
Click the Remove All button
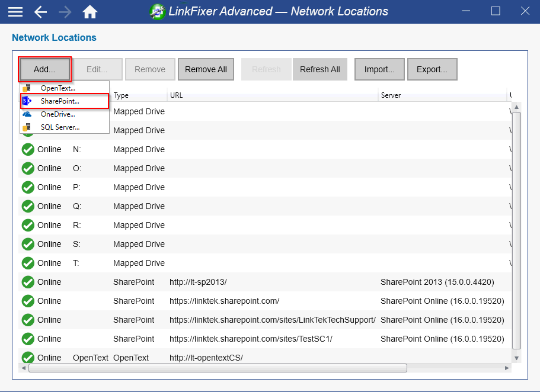pyautogui.click(x=206, y=69)
